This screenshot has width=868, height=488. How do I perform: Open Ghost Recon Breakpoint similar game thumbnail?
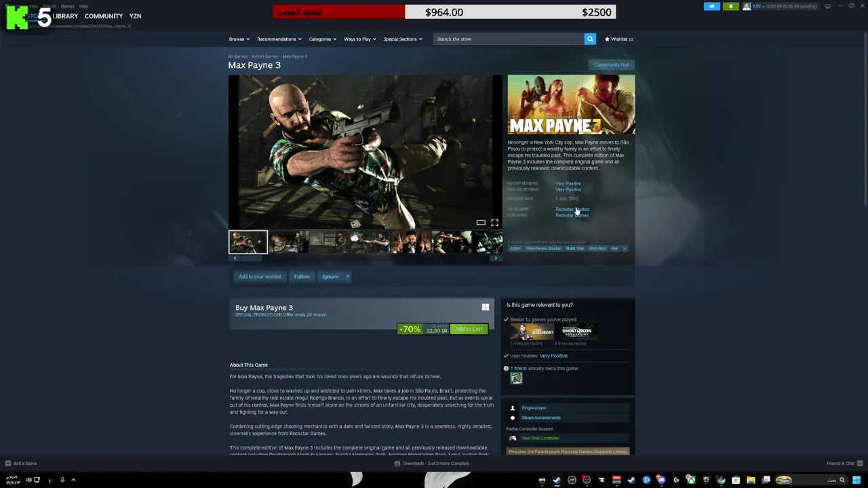tap(576, 331)
